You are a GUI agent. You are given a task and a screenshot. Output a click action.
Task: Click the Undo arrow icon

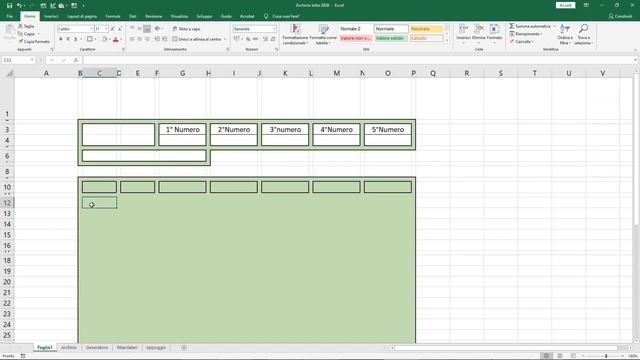click(19, 5)
